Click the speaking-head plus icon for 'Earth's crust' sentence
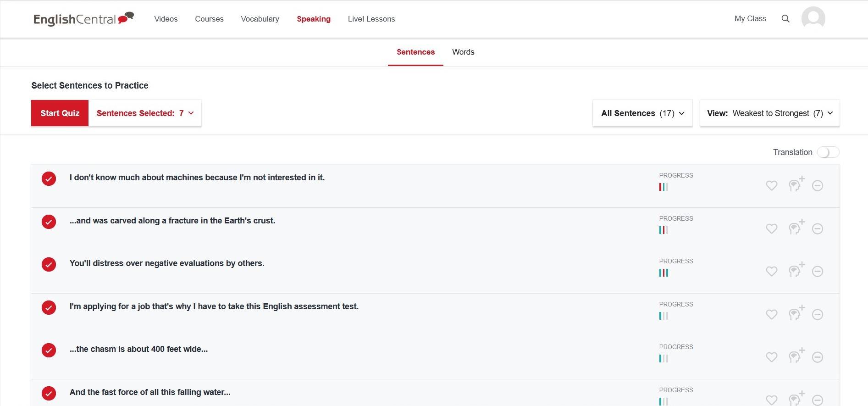 pyautogui.click(x=796, y=228)
